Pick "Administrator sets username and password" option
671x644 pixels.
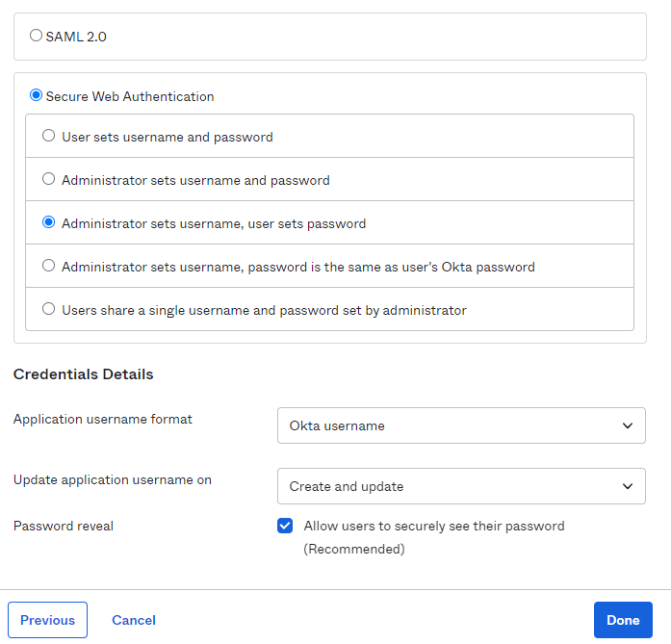[49, 179]
